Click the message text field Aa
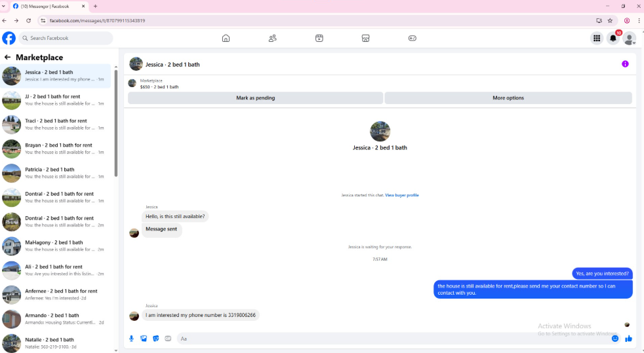Screen dimensions: 644x353 (x=394, y=339)
